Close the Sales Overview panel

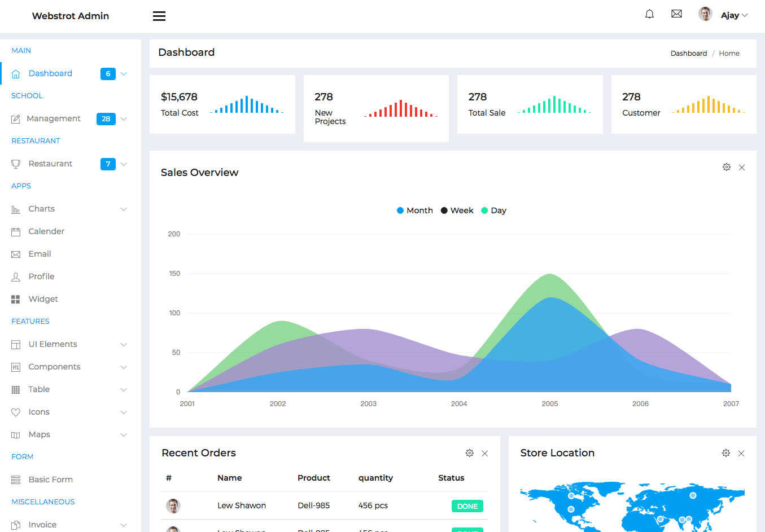click(x=742, y=168)
